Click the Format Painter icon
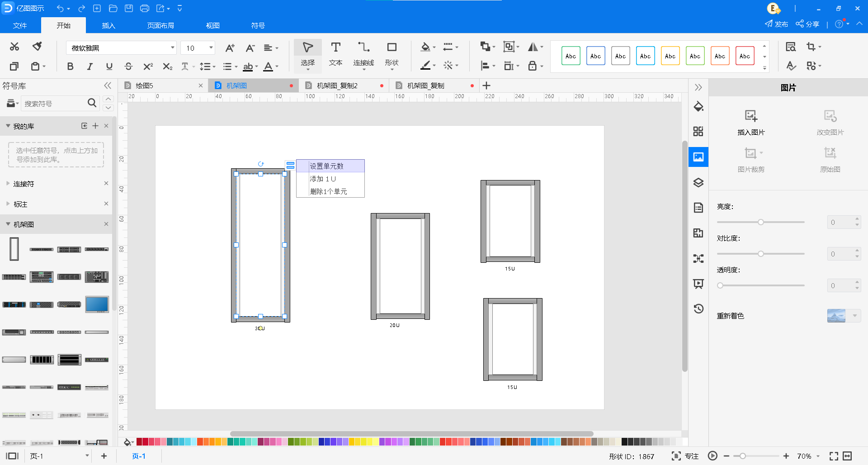Viewport: 868px width, 465px height. [37, 46]
